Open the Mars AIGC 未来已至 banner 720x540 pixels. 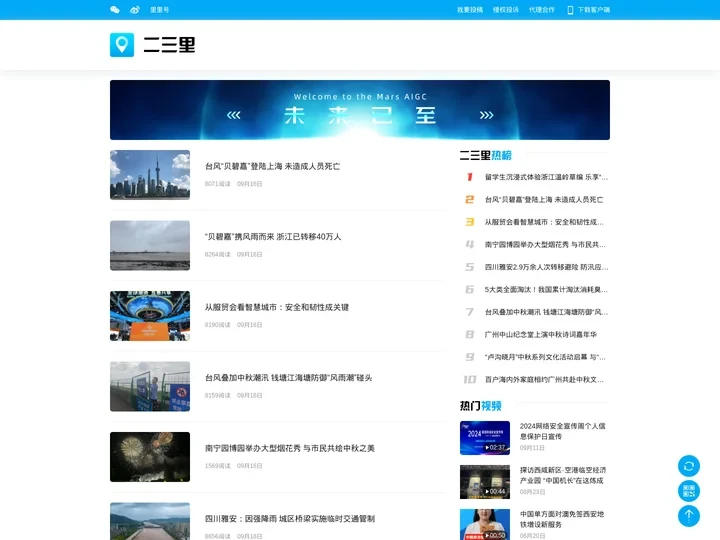click(360, 110)
